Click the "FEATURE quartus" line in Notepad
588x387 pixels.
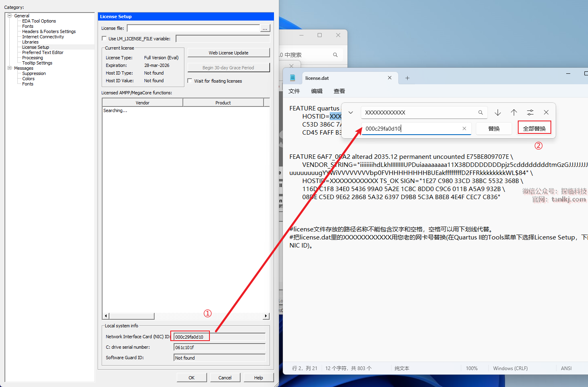[x=314, y=108]
